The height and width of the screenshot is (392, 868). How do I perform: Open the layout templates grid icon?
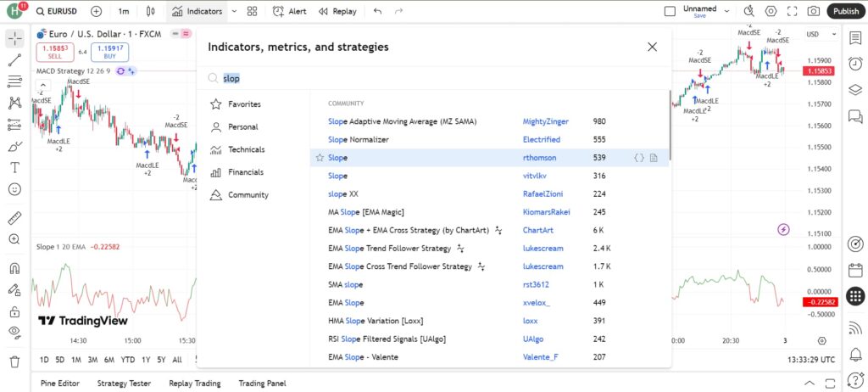click(253, 11)
